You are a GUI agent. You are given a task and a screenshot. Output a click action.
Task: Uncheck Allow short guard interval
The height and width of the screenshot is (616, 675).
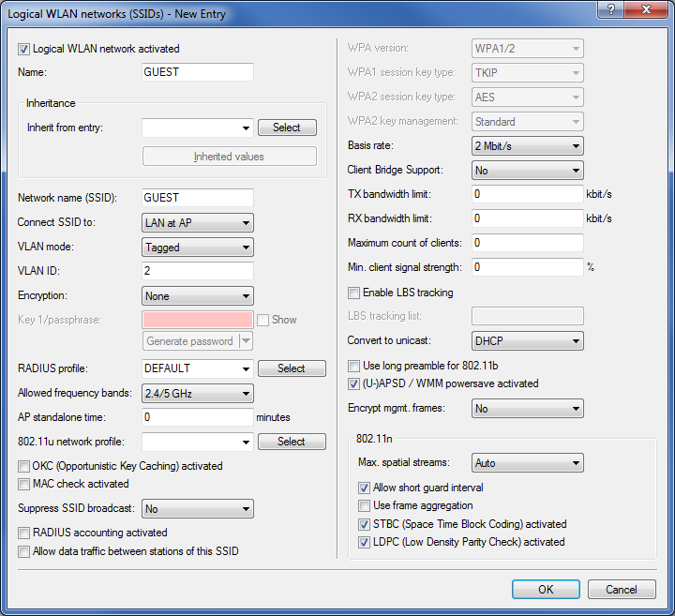point(365,488)
